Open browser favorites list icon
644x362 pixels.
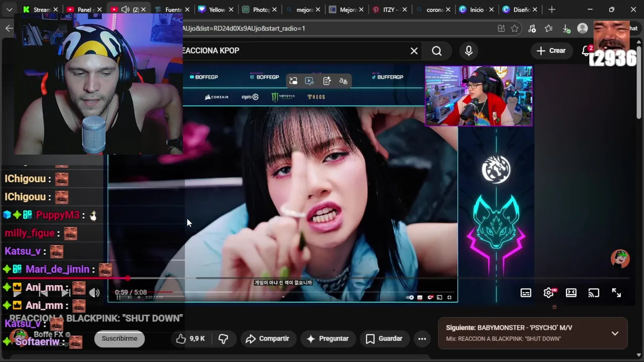pyautogui.click(x=549, y=29)
